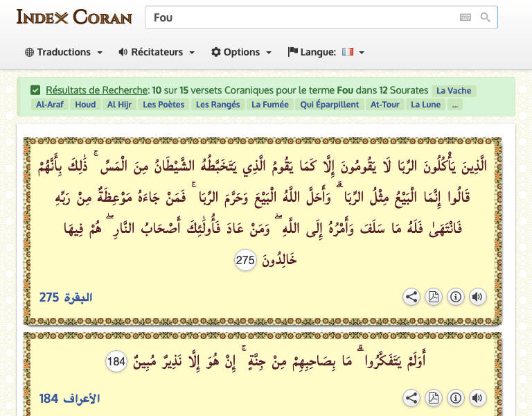This screenshot has height=416, width=532.
Task: Export verse 275 as PDF
Action: (433, 297)
